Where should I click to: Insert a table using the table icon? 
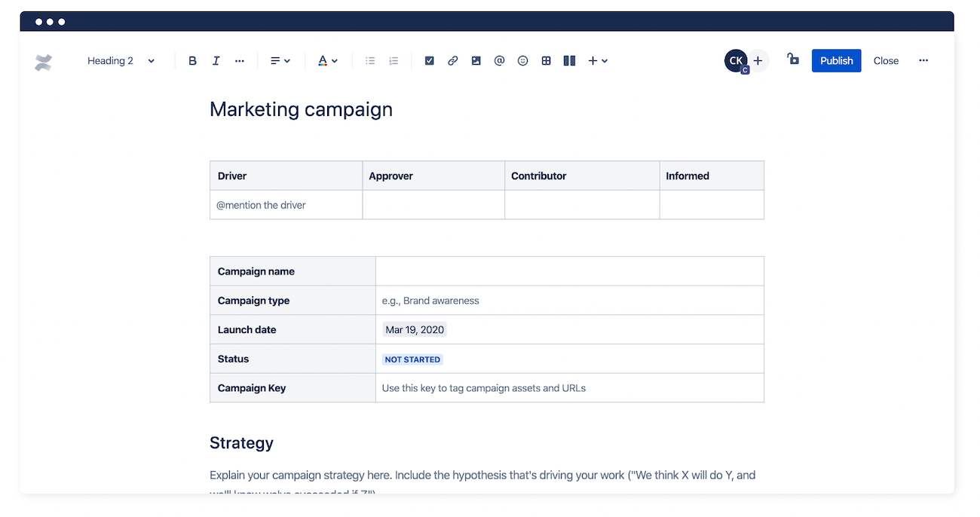[x=546, y=60]
